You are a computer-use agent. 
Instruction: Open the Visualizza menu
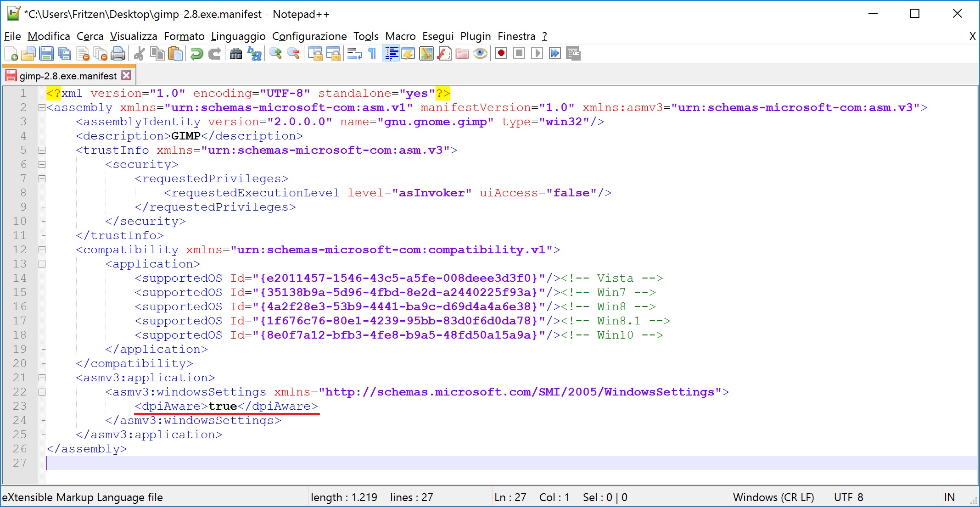point(134,36)
